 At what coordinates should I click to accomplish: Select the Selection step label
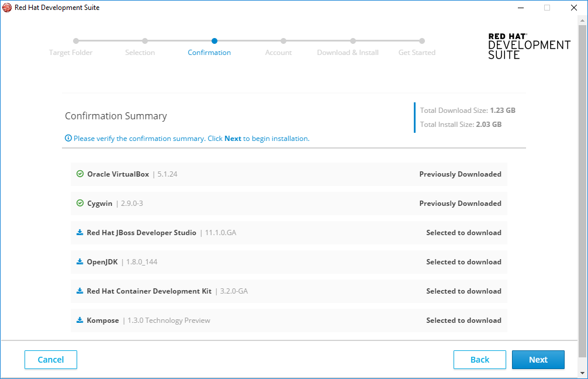click(x=140, y=52)
